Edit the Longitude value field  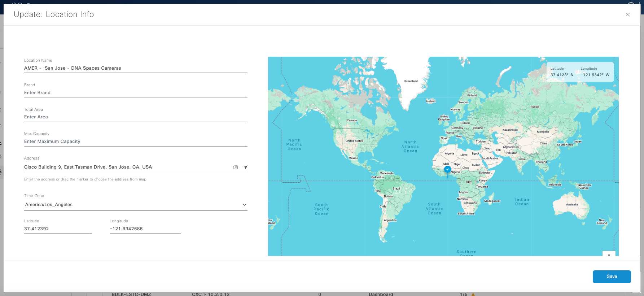click(x=145, y=229)
